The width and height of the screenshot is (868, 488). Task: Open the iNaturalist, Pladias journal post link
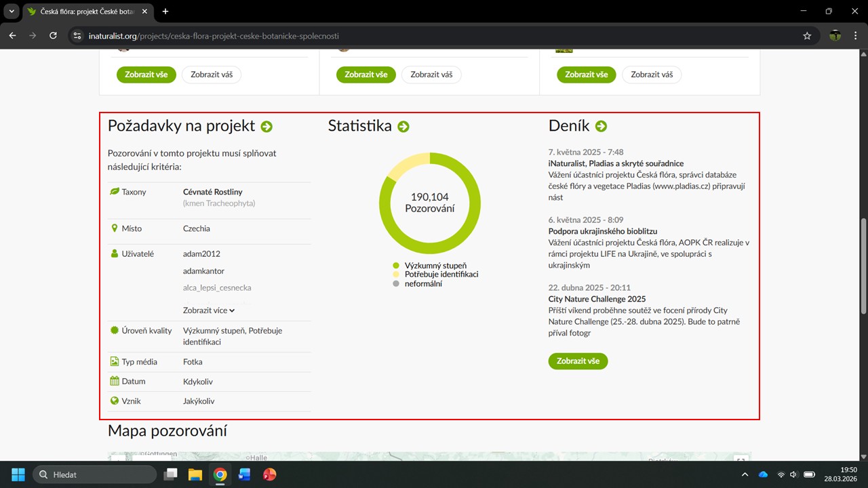pyautogui.click(x=616, y=163)
